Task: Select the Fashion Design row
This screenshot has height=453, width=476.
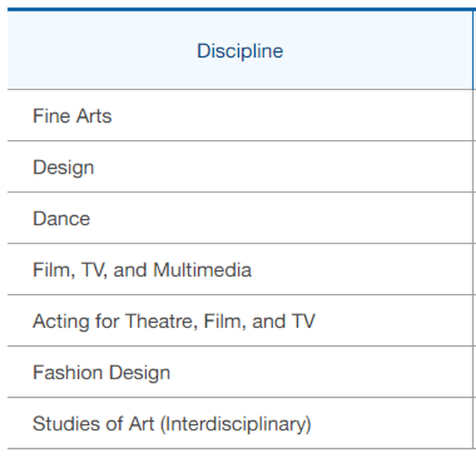Action: 240,371
